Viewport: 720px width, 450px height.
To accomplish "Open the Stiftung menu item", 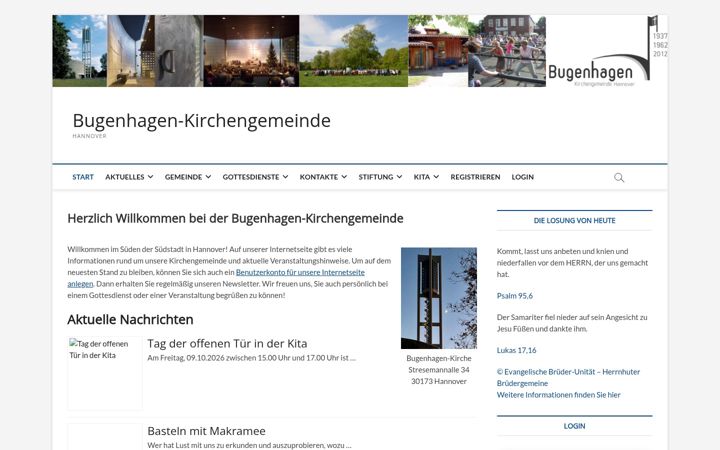I will click(376, 177).
